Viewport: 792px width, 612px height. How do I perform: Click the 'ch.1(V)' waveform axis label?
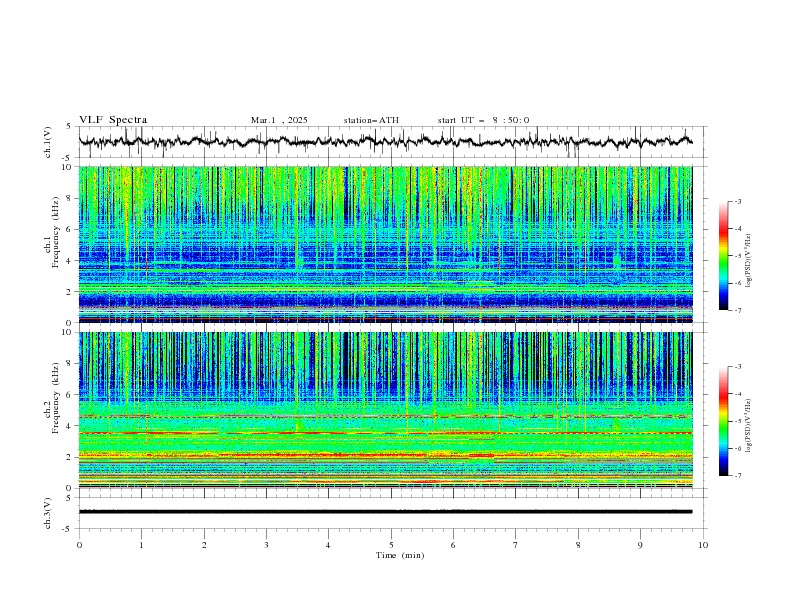48,142
